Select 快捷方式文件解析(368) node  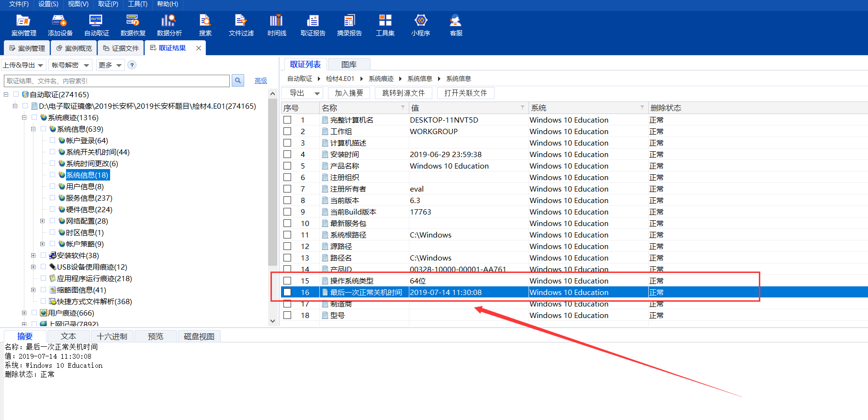(94, 301)
